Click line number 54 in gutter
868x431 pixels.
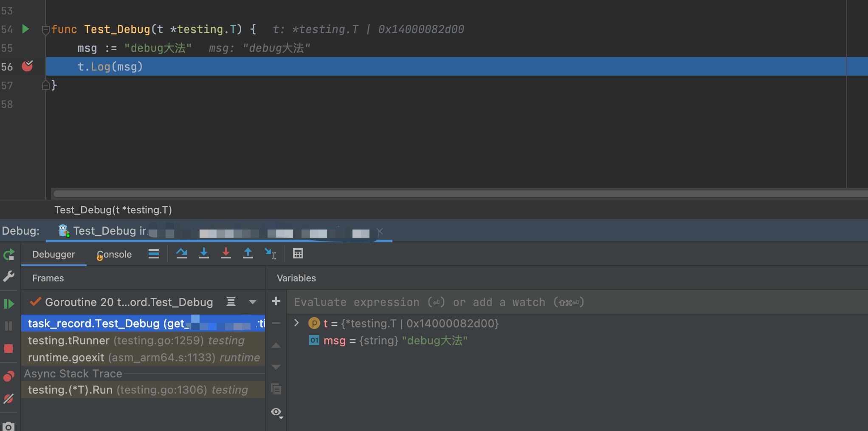7,29
